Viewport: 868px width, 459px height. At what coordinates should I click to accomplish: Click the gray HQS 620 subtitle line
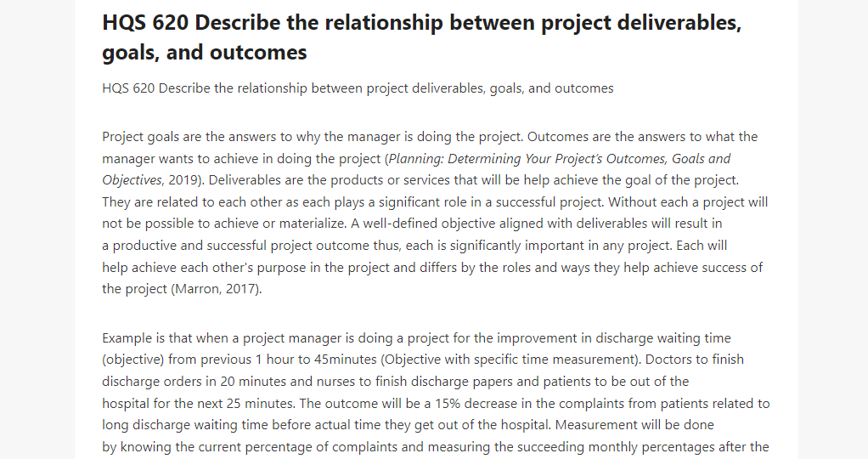[x=358, y=88]
